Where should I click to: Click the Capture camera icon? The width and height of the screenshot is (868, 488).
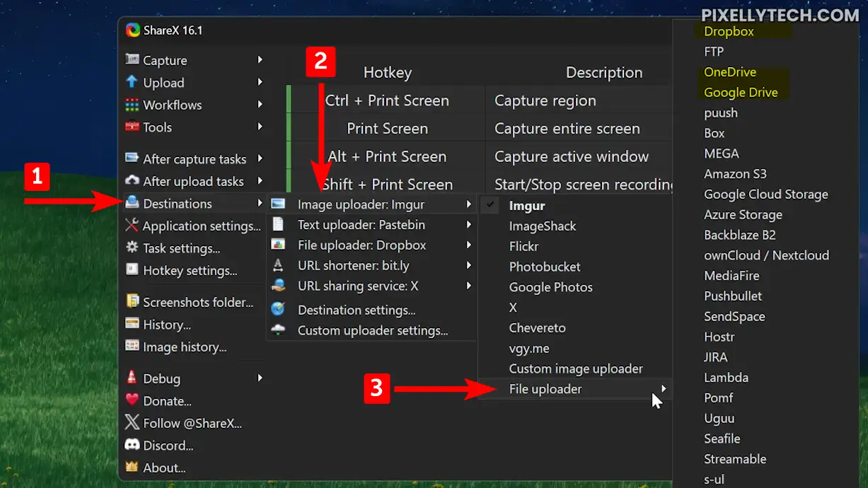pos(132,60)
